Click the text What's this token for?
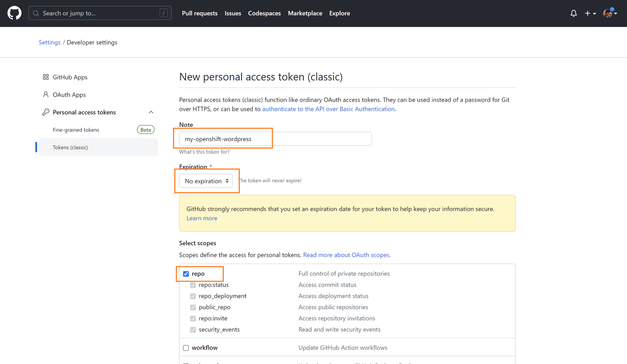627x364 pixels. coord(204,152)
